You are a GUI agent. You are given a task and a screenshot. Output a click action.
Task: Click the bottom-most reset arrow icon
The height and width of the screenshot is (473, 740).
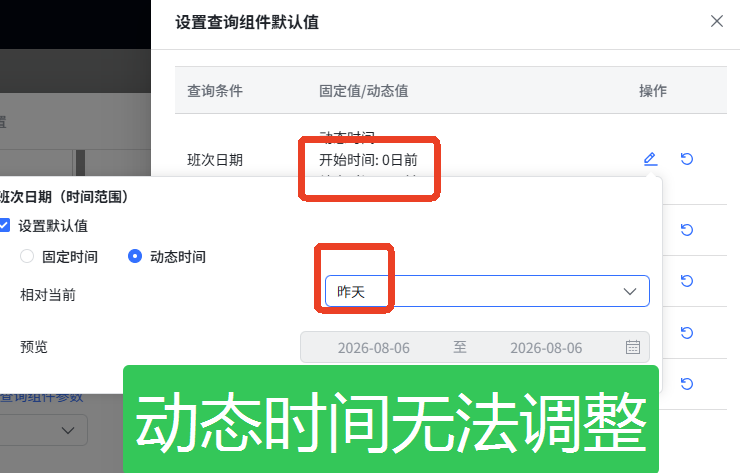(x=687, y=384)
